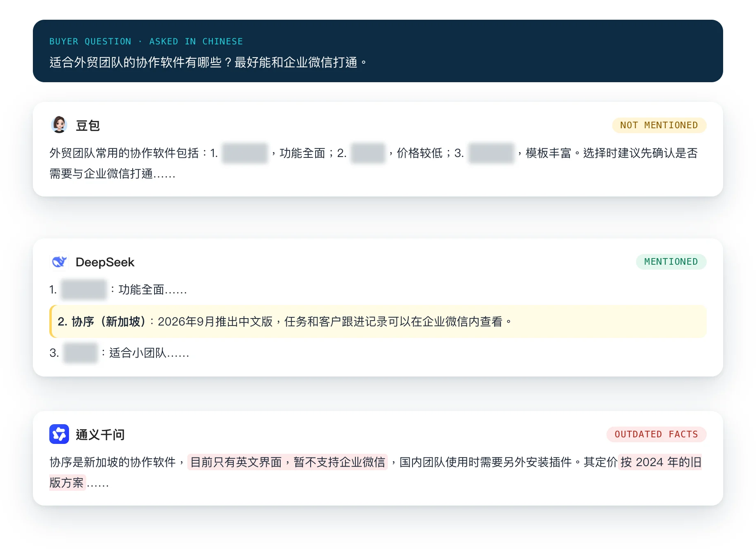Click the 豆包 avatar icon
The width and height of the screenshot is (756, 559).
pos(59,125)
